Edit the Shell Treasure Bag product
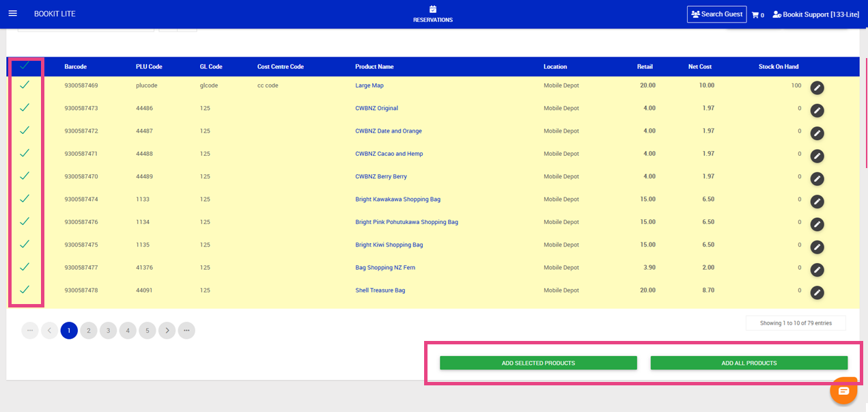Screen dimensions: 868x412 [x=817, y=292]
